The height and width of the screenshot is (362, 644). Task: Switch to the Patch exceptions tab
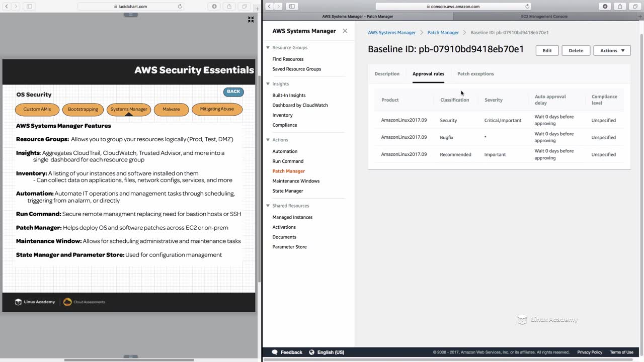[475, 74]
